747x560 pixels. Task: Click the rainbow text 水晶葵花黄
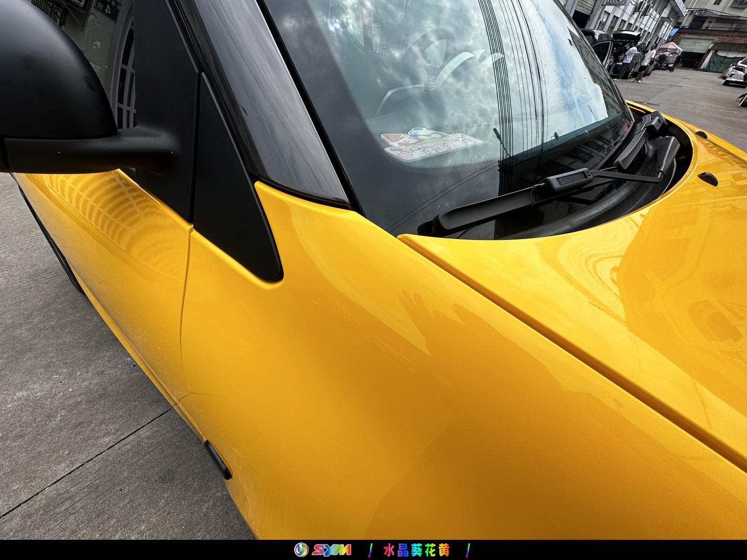click(x=417, y=550)
